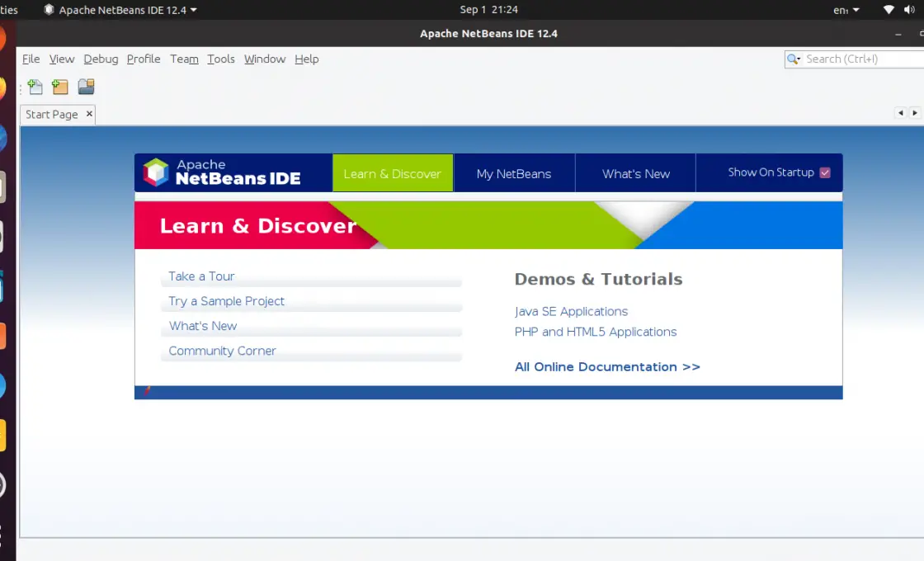Click the Open Project toolbar icon
This screenshot has width=924, height=561.
[86, 87]
